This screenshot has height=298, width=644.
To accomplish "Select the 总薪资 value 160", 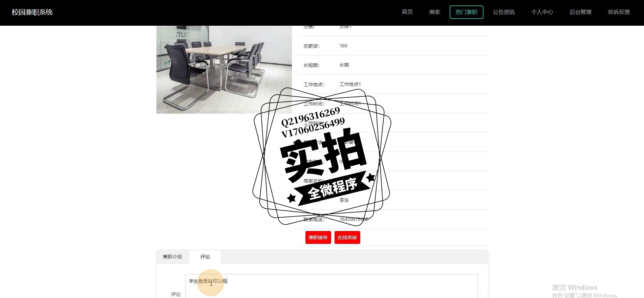I will pos(343,46).
